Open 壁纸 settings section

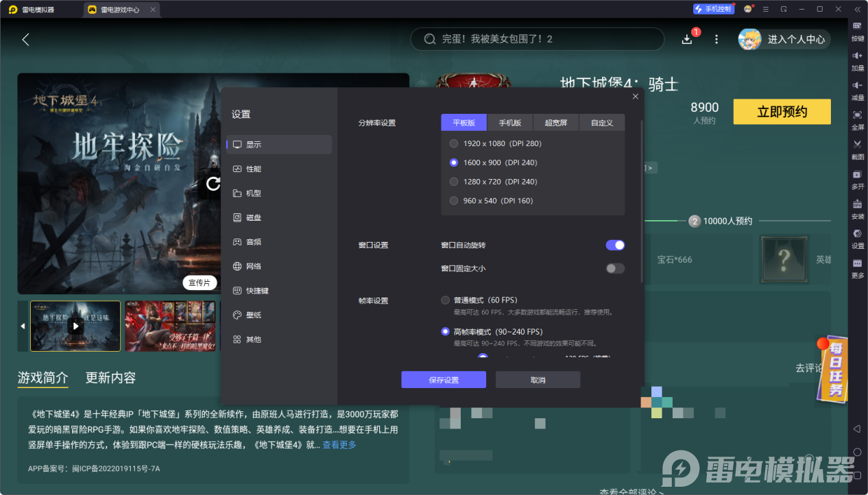tap(279, 315)
